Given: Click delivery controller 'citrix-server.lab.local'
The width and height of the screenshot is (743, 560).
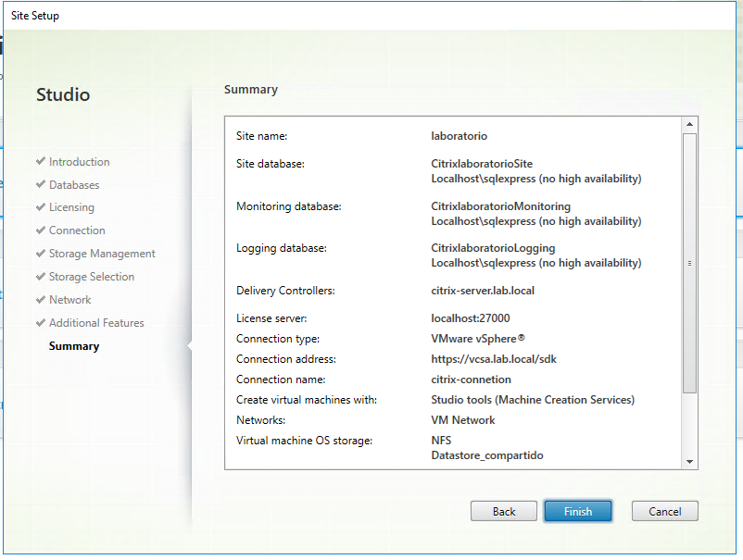Looking at the screenshot, I should 483,291.
